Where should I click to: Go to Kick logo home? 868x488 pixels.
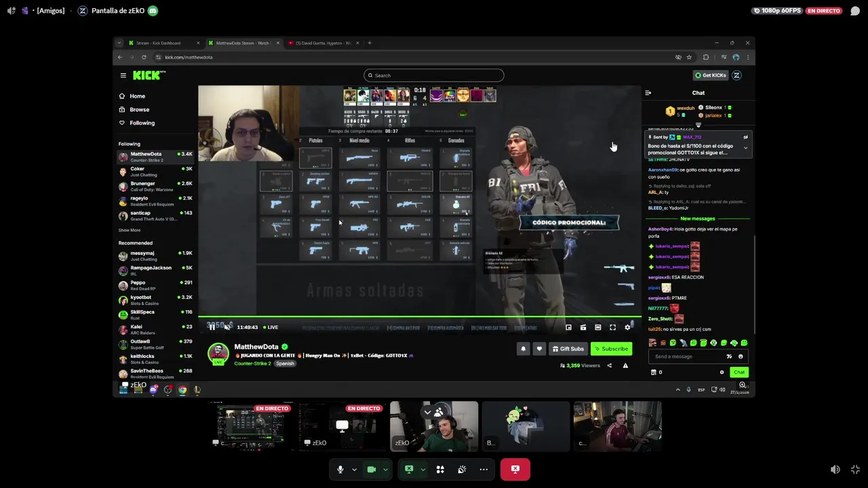(146, 75)
